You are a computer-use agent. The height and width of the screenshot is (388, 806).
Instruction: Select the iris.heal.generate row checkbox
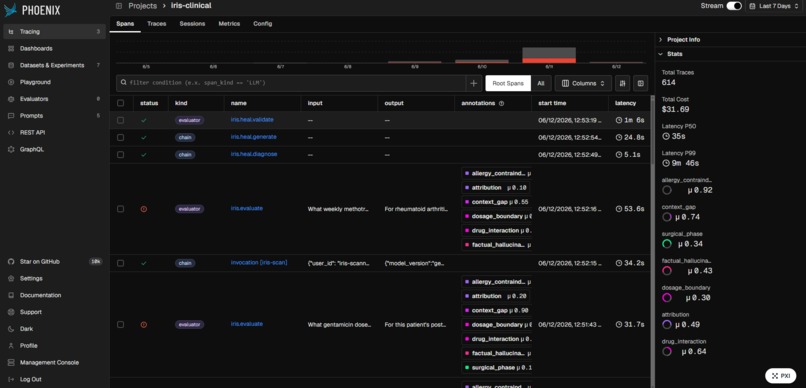120,138
